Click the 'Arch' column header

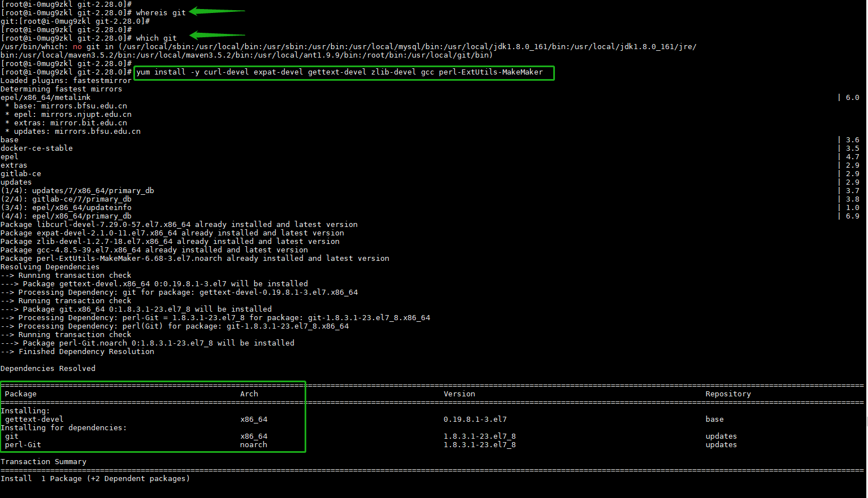click(x=249, y=394)
